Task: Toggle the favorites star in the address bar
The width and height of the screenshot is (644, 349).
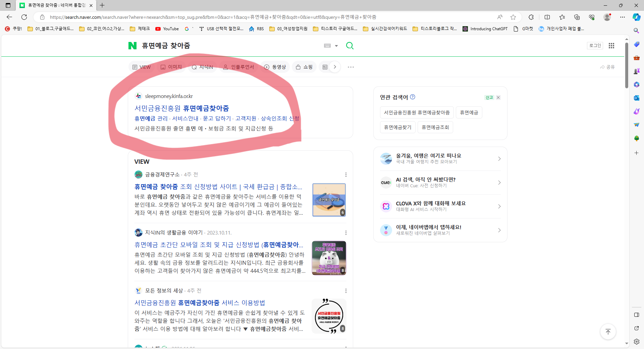Action: click(x=513, y=17)
